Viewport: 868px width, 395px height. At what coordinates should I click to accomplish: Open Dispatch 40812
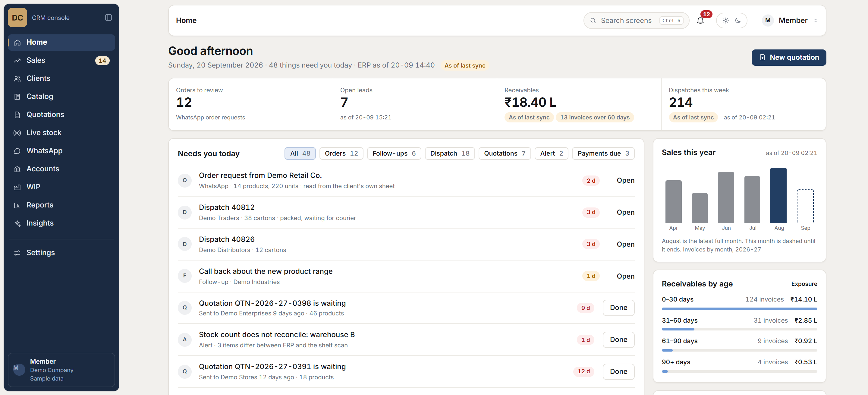(x=625, y=212)
